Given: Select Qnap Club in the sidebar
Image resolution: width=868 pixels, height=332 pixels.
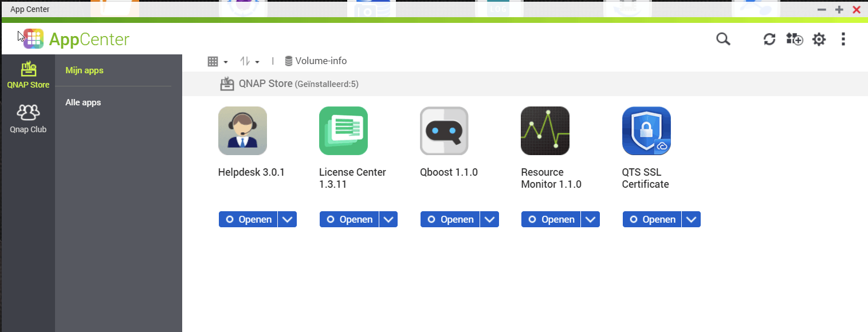Looking at the screenshot, I should coord(28,118).
